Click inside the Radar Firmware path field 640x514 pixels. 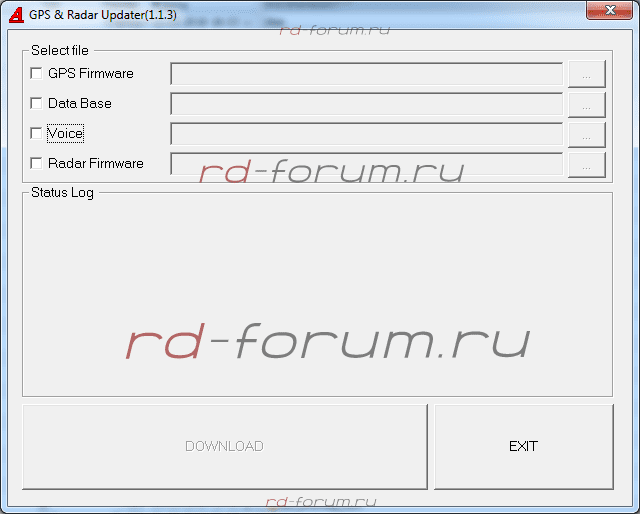click(x=366, y=164)
